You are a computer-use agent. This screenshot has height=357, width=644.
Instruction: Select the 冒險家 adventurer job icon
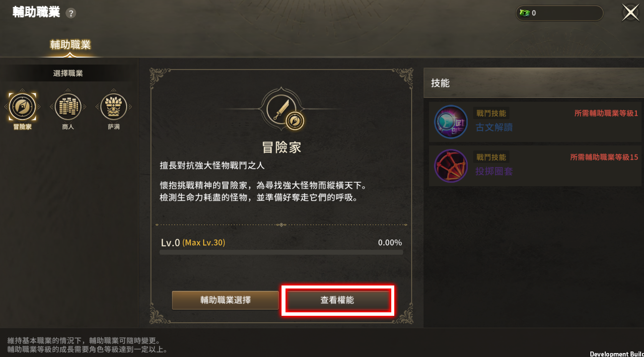(x=22, y=106)
